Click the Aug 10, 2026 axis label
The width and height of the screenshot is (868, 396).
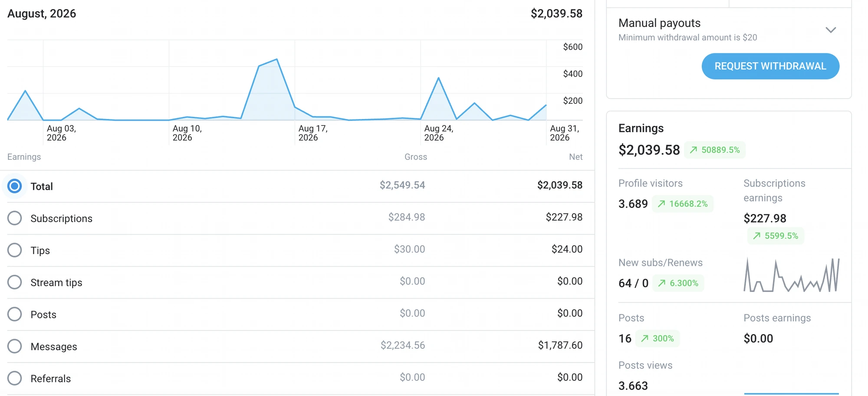(x=187, y=133)
